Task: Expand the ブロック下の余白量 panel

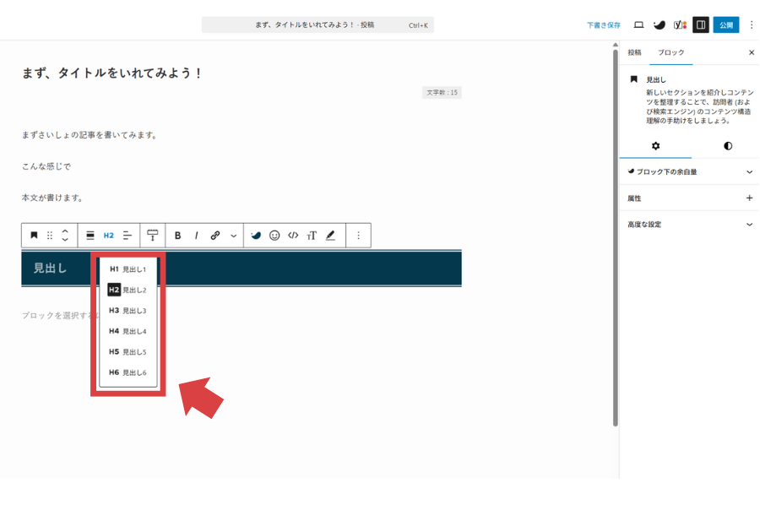Action: (689, 171)
